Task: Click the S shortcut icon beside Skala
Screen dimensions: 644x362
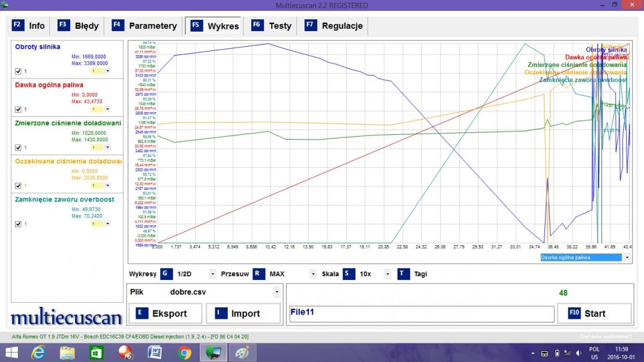Action: [348, 274]
